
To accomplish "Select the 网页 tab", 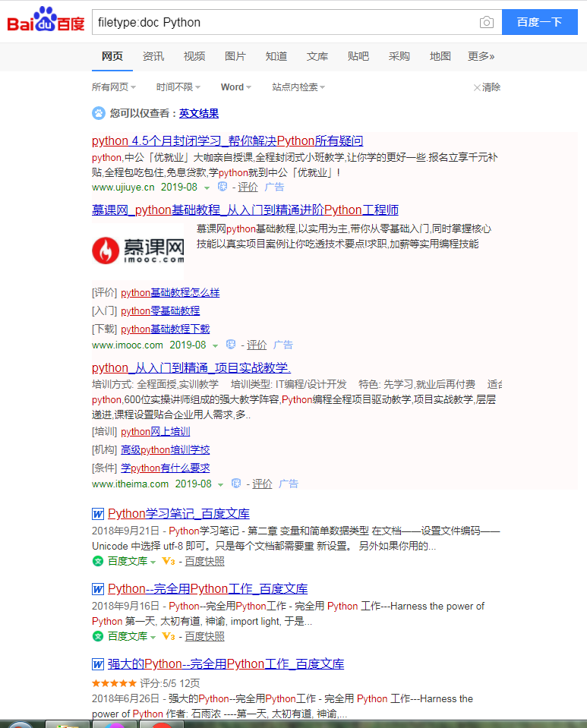I will tap(112, 57).
